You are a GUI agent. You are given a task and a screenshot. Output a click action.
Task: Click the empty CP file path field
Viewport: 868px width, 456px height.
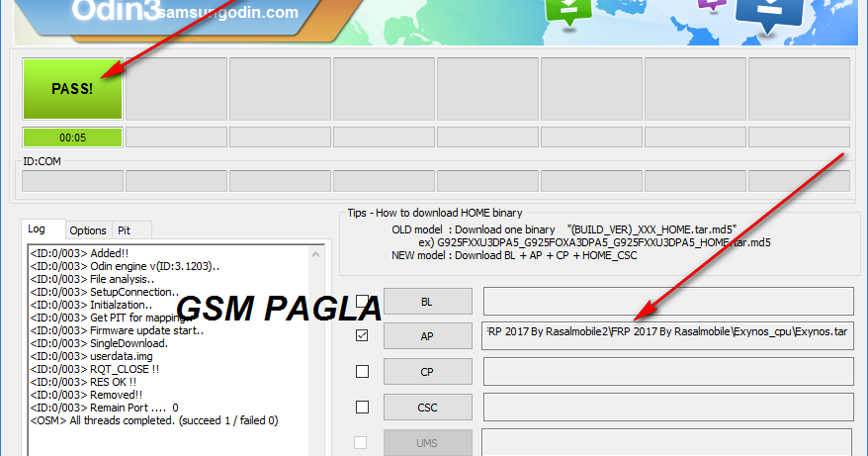coord(668,371)
